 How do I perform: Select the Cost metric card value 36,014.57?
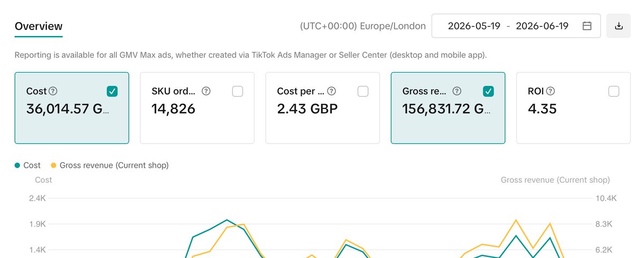point(68,109)
